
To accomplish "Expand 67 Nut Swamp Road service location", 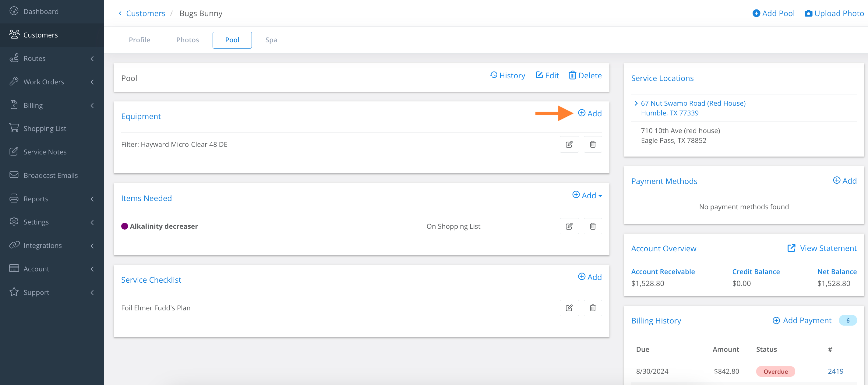I will (636, 103).
